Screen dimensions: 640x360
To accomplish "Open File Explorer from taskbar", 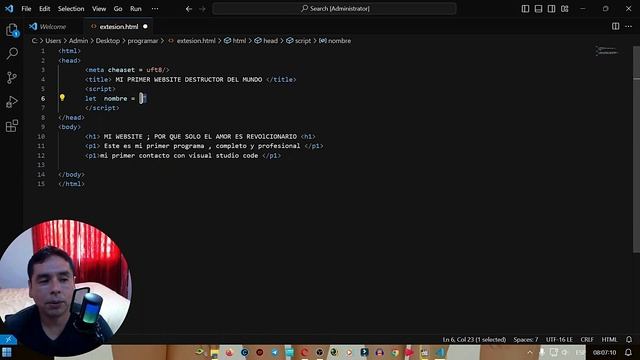I will 214,352.
